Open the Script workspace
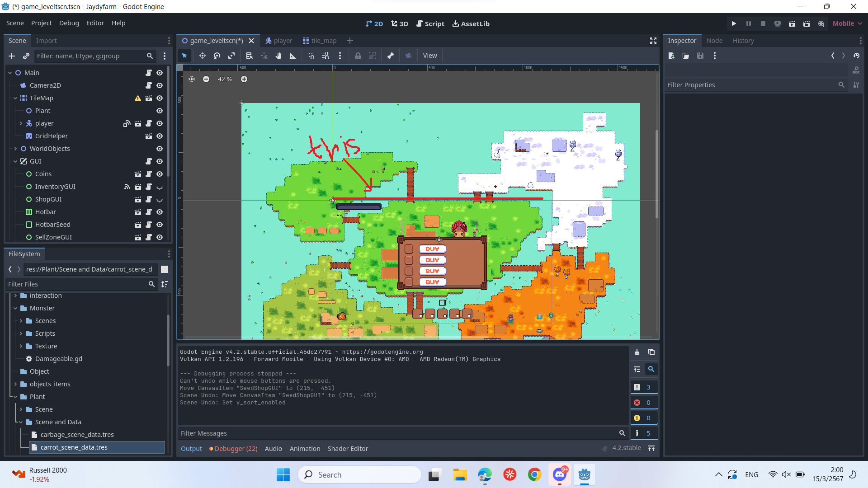 click(x=430, y=23)
